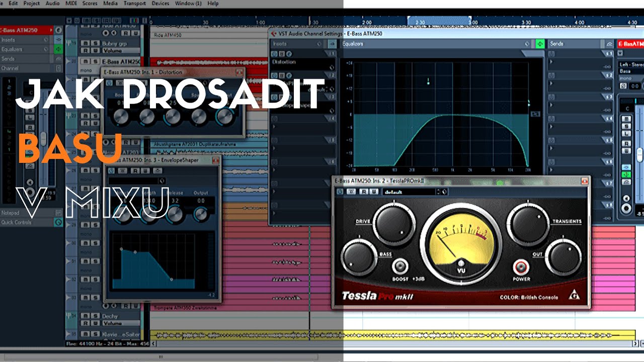Open the Help menu
Image resolution: width=644 pixels, height=362 pixels.
click(213, 3)
